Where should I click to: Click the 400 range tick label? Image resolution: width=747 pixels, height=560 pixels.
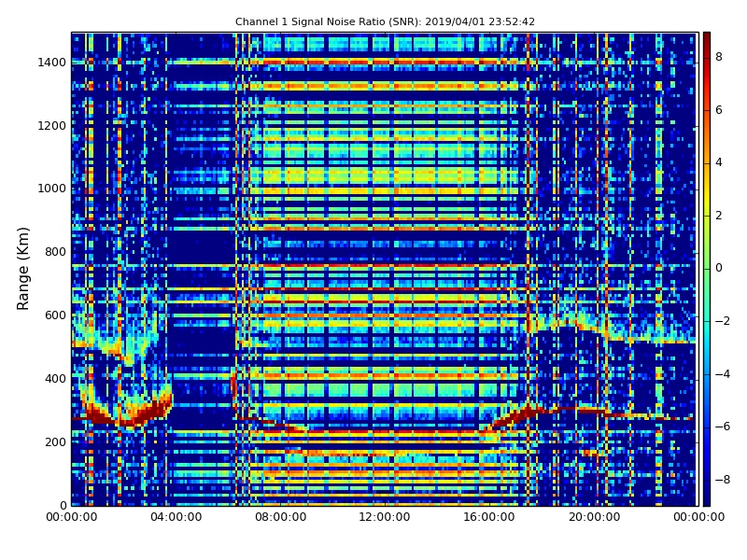coord(55,379)
